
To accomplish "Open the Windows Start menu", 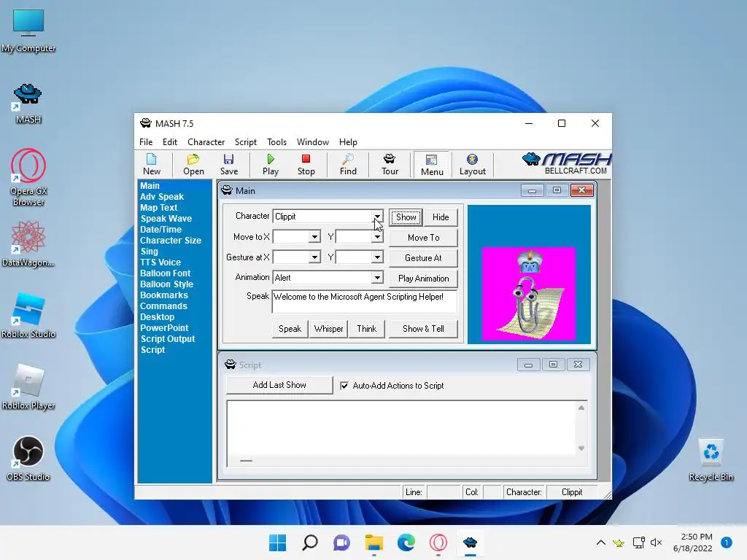I will pos(277,542).
